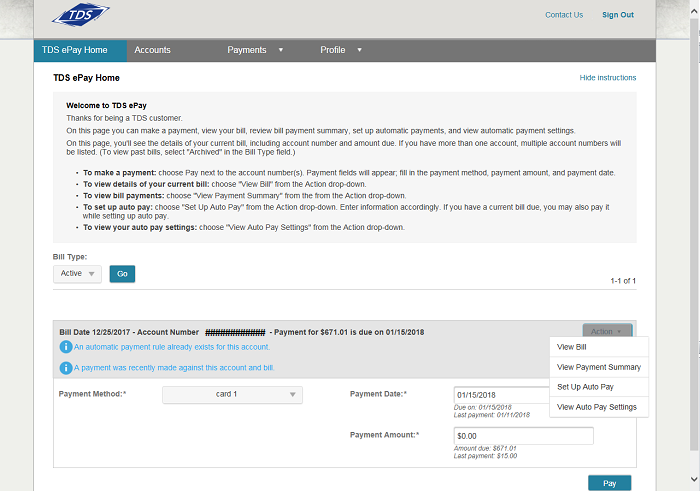Click the 'Due on: 01/15/2018' note

[x=483, y=407]
